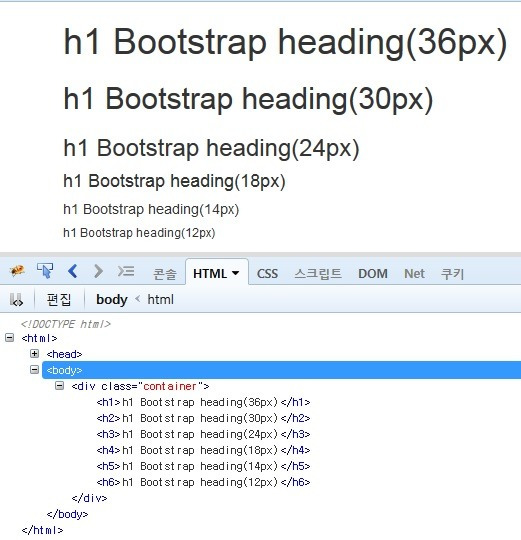Expand the head node
The height and width of the screenshot is (540, 521).
pyautogui.click(x=34, y=353)
